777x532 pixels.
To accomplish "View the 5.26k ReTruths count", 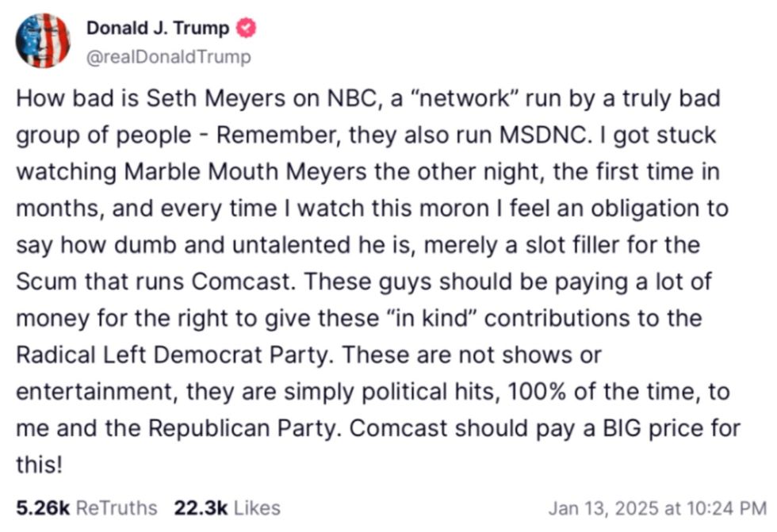I will pos(44,507).
